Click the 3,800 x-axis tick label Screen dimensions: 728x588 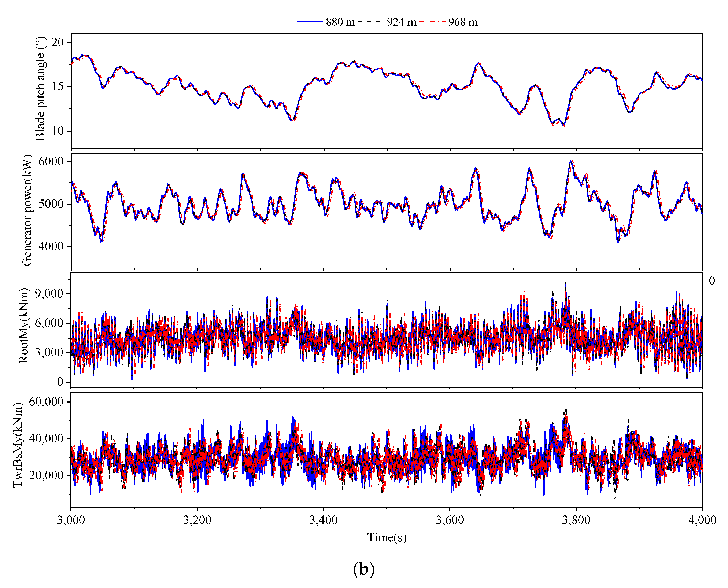tap(576, 520)
